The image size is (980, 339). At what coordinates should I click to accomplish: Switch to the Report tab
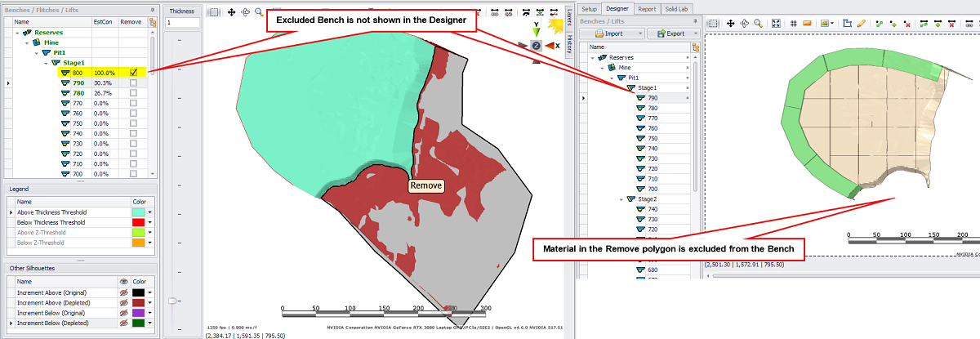click(x=647, y=9)
